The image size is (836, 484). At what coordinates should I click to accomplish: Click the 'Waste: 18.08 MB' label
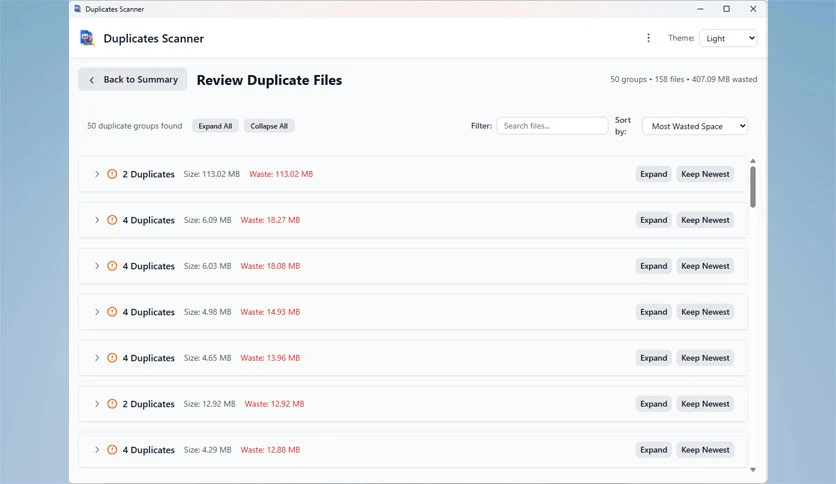pyautogui.click(x=270, y=265)
